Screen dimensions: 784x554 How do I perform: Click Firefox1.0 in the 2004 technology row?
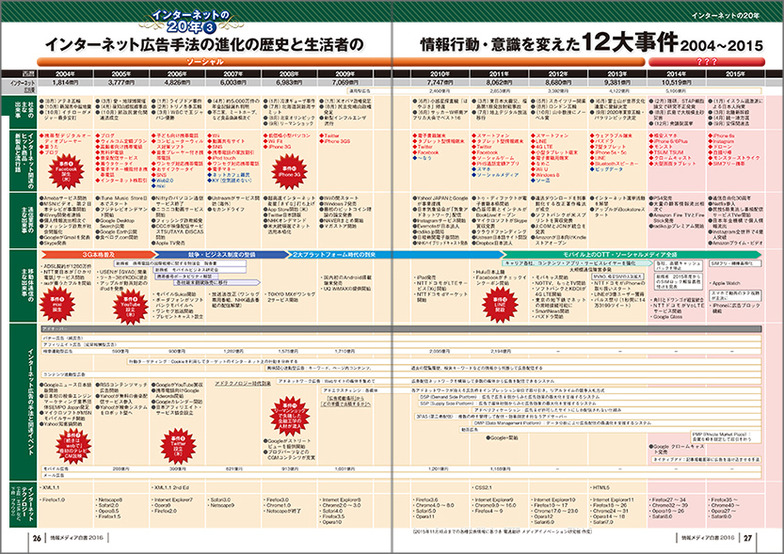coord(52,500)
